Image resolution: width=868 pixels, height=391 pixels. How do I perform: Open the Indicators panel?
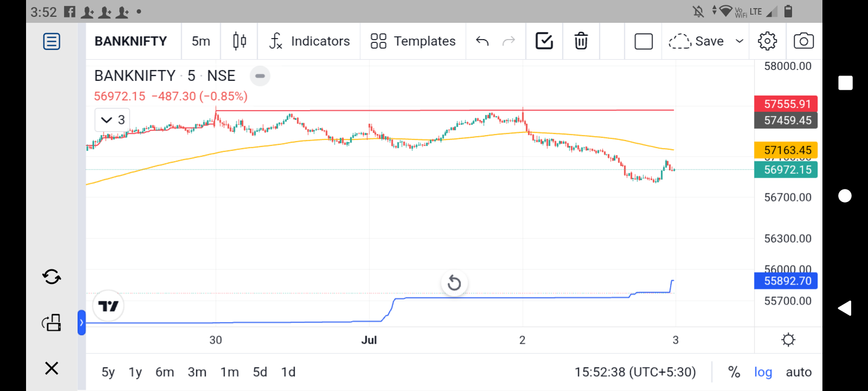coord(310,41)
